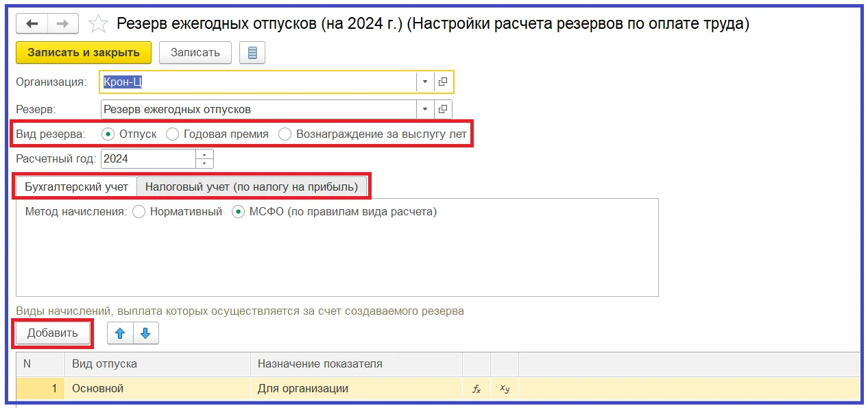Open the Организация record with the open icon
Screen dimensions: 868x408
pos(443,82)
